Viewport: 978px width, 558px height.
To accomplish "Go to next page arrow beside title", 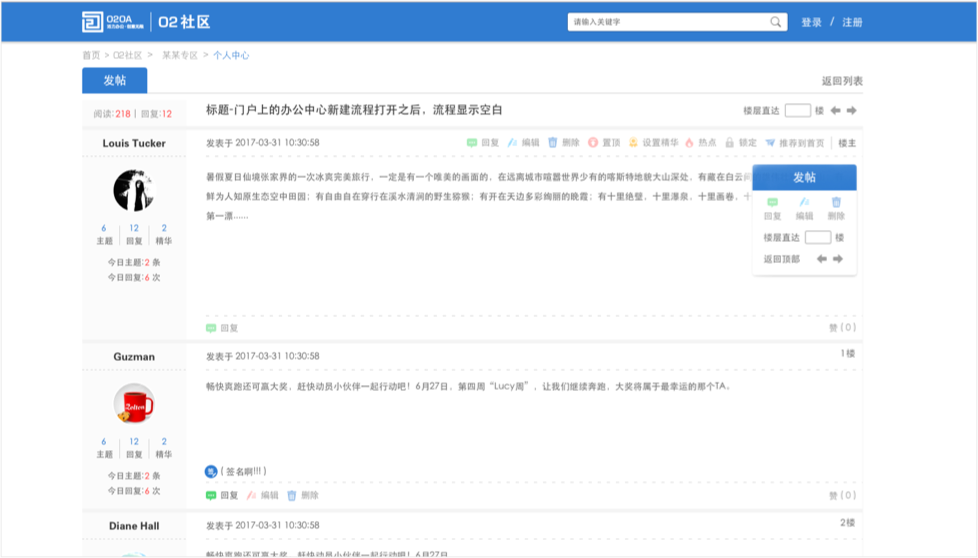I will coord(851,111).
